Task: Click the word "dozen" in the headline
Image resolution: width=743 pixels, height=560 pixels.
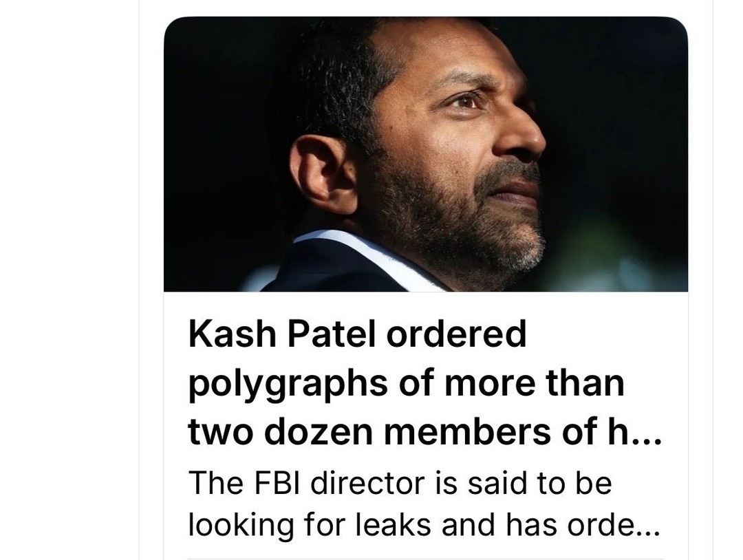Action: click(319, 431)
